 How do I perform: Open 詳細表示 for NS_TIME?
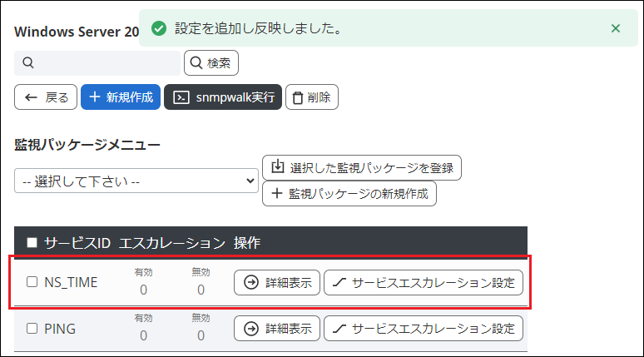click(277, 282)
